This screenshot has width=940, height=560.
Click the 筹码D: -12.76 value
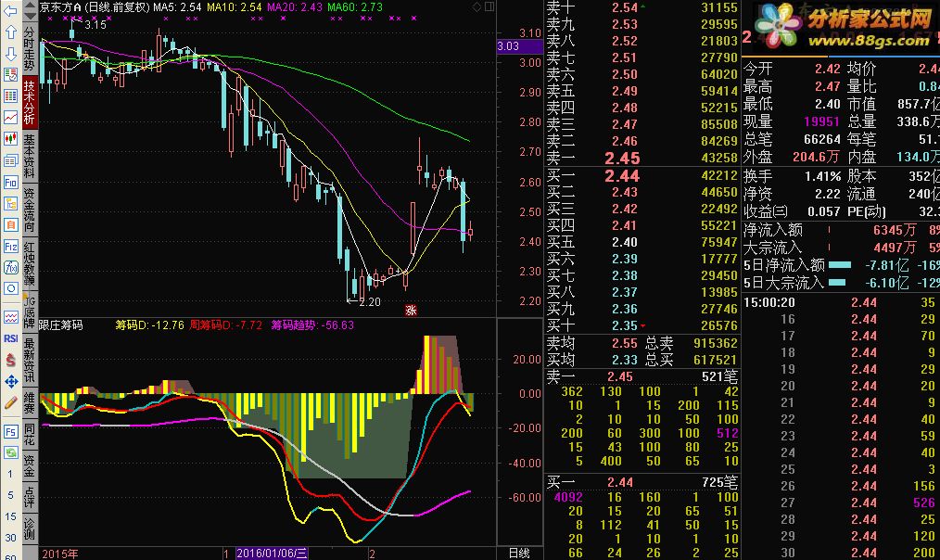pos(150,325)
